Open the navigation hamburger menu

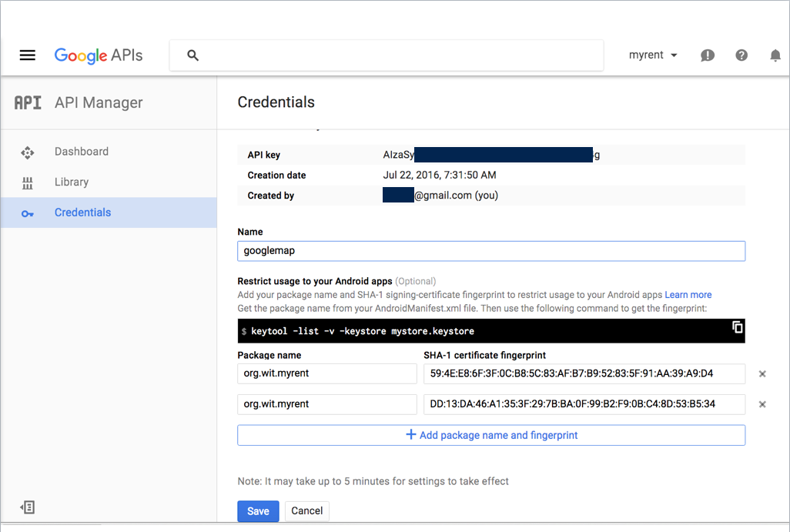(27, 55)
